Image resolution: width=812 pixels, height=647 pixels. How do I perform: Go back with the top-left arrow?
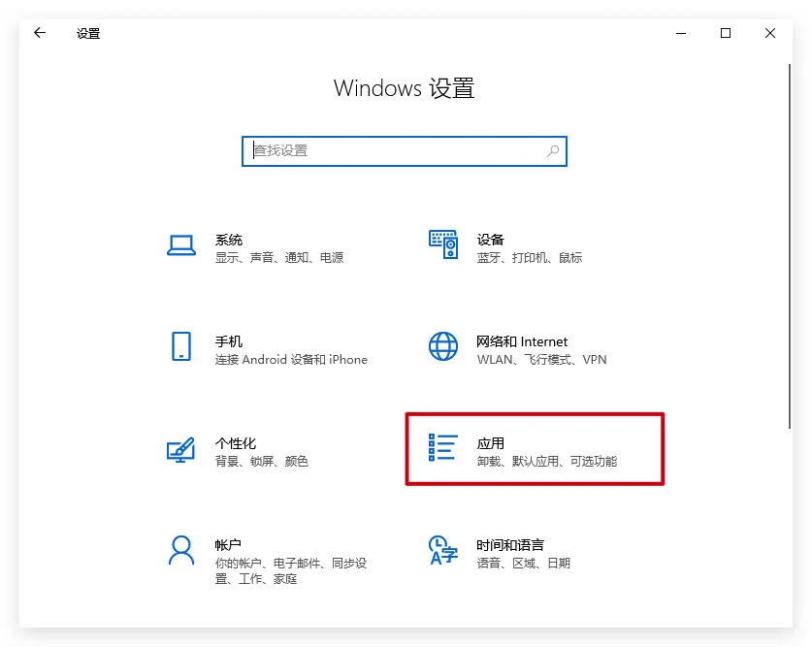40,33
